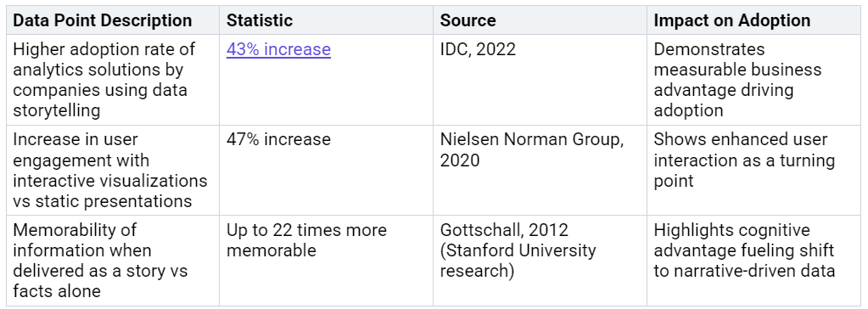868x309 pixels.
Task: Click the text Stanford University research
Action: (518, 261)
